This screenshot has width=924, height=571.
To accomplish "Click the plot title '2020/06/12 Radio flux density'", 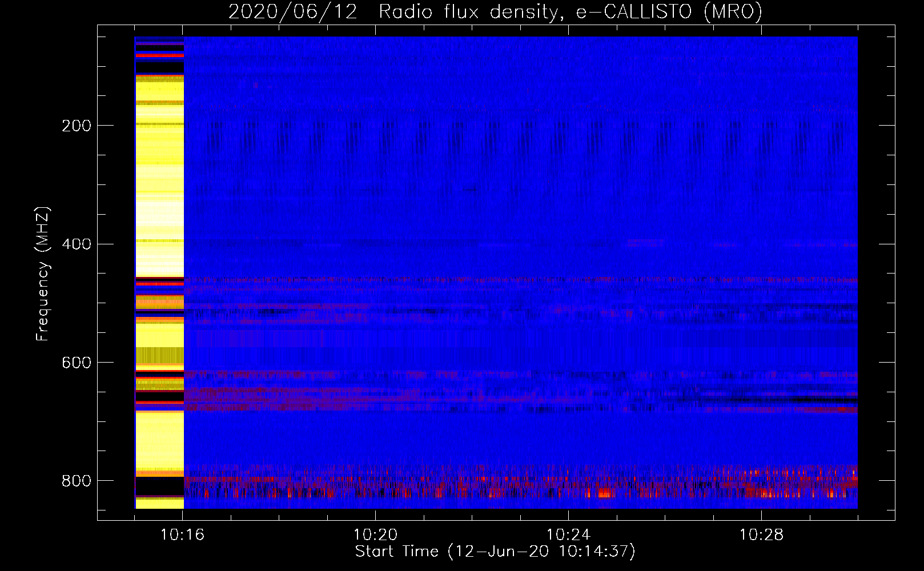I will 495,12.
